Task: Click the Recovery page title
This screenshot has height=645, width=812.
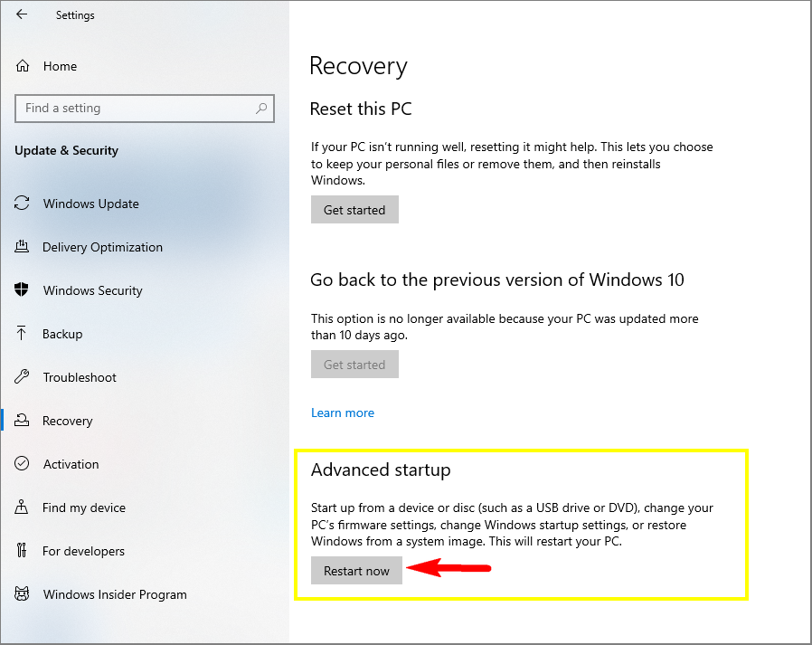Action: click(358, 66)
